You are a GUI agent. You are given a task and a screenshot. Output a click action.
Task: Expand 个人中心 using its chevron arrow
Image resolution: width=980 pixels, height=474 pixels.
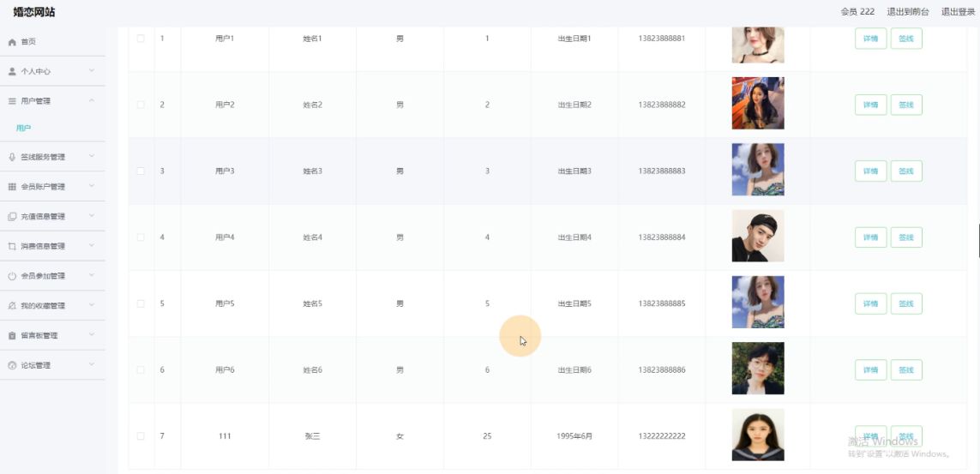(x=92, y=70)
